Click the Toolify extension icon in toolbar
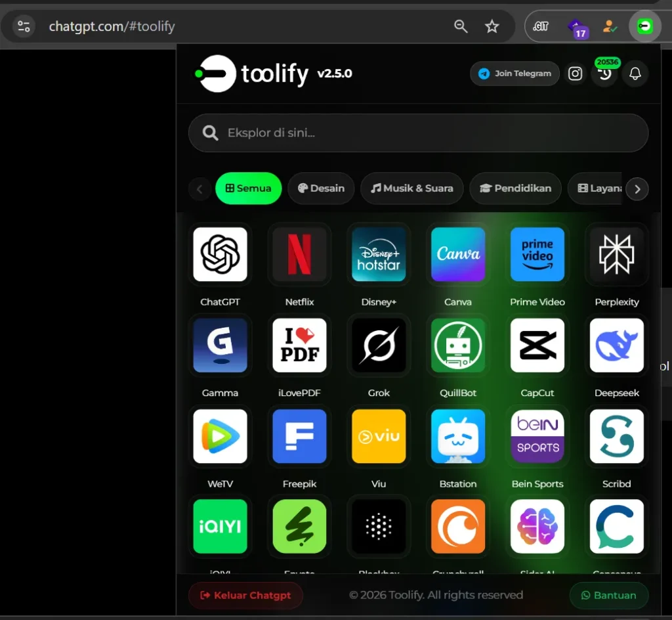672x620 pixels. [x=644, y=26]
